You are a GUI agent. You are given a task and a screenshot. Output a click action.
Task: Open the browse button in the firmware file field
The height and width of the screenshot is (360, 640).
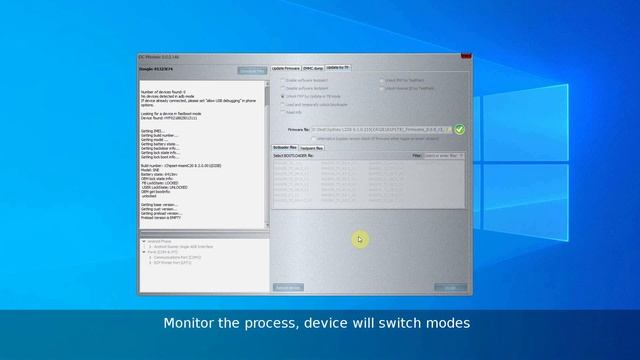[449, 129]
